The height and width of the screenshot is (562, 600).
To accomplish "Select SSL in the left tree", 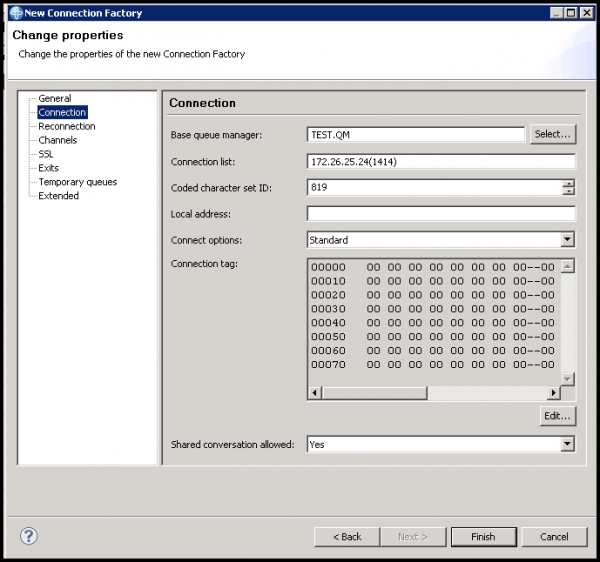I will tap(46, 154).
